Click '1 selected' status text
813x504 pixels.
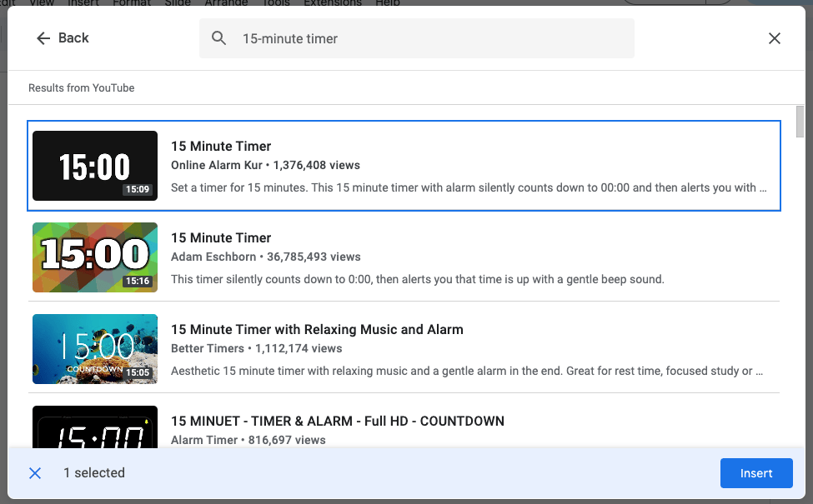click(x=94, y=473)
